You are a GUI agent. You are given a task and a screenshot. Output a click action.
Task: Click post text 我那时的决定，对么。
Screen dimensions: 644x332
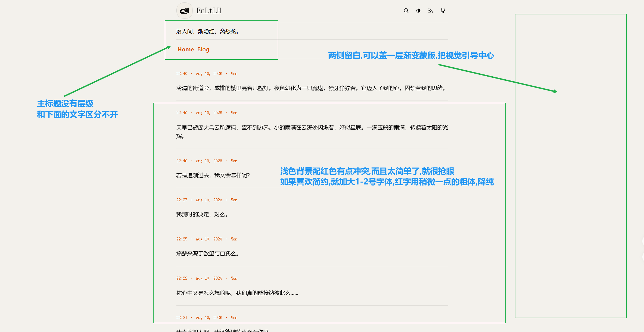click(202, 214)
